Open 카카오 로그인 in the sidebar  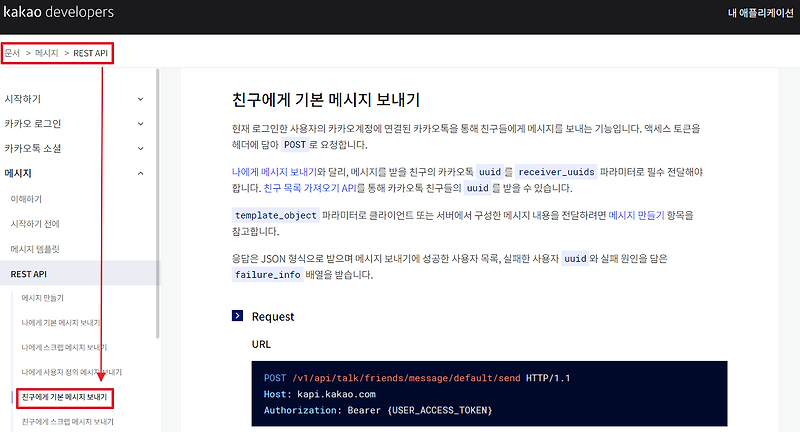(x=33, y=124)
